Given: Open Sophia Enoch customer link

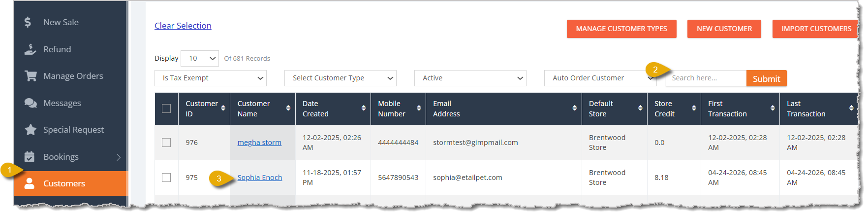Looking at the screenshot, I should pyautogui.click(x=260, y=178).
